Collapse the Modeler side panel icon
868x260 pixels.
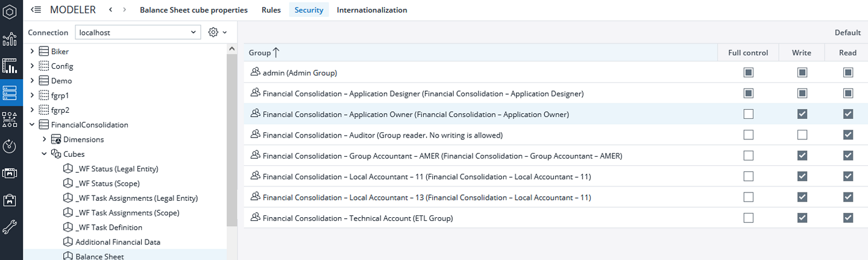(x=36, y=10)
